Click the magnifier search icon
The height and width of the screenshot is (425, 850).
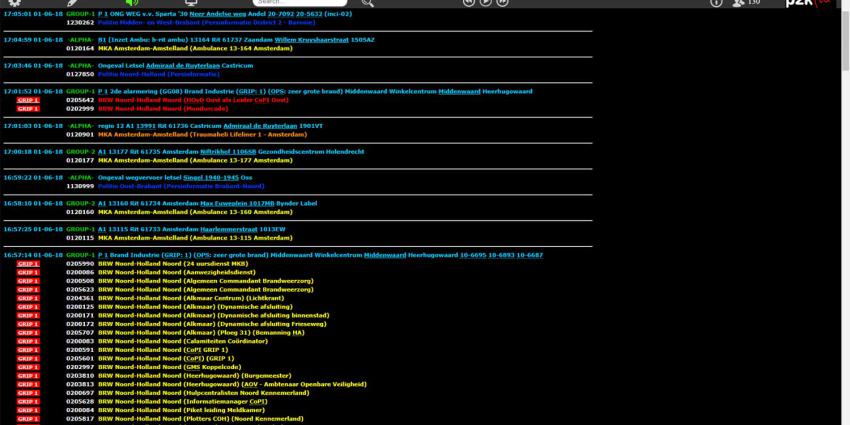click(367, 3)
